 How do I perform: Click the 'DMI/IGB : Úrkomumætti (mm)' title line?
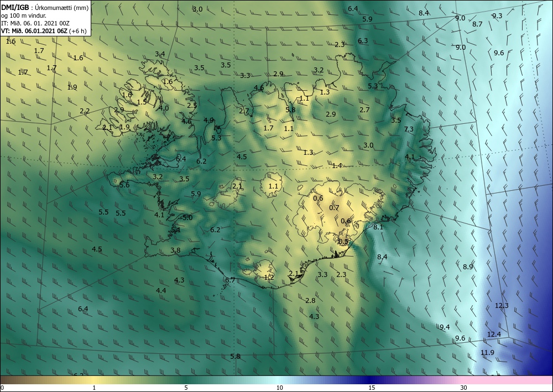point(44,8)
